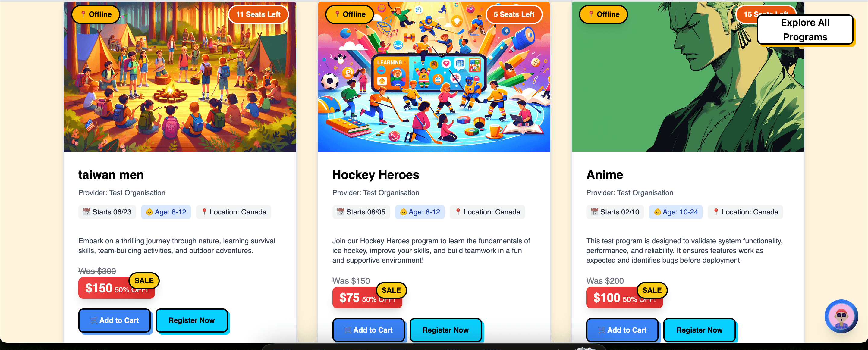Image resolution: width=868 pixels, height=350 pixels.
Task: Click the Age: 8-12 tag under taiwan men
Action: [x=166, y=212]
